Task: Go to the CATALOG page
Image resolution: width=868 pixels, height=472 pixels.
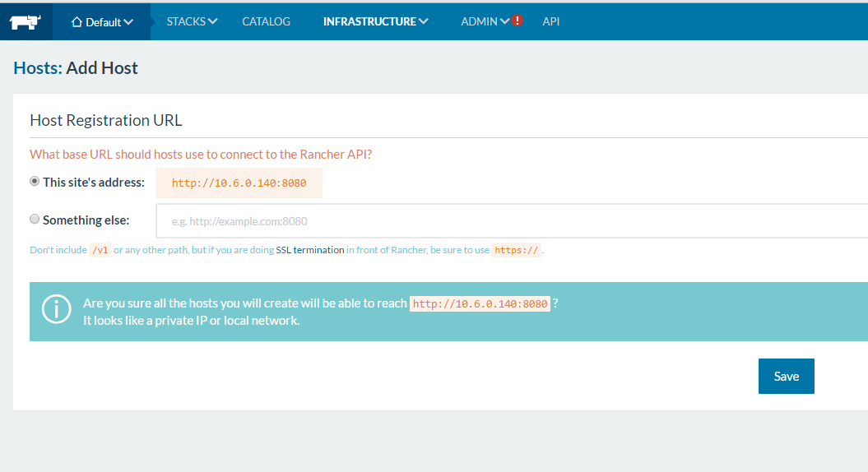Action: coord(266,21)
